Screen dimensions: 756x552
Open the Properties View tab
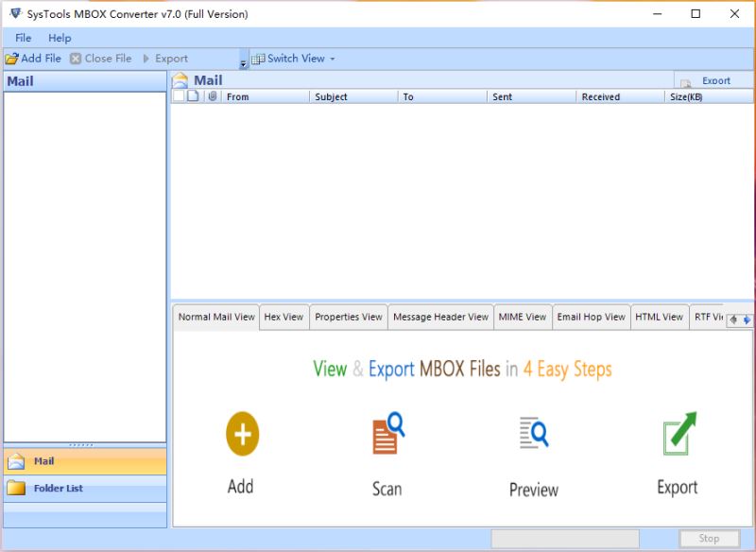[x=349, y=318]
